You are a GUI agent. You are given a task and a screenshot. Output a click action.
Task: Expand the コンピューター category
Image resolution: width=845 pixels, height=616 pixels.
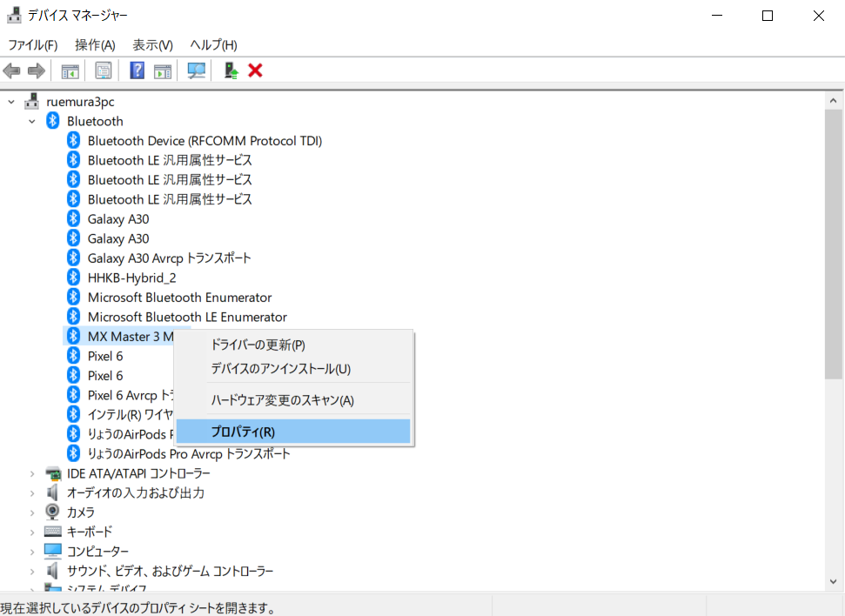click(x=32, y=552)
